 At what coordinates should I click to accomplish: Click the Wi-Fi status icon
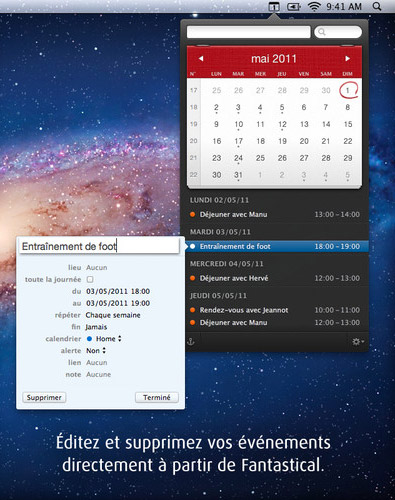pos(314,6)
